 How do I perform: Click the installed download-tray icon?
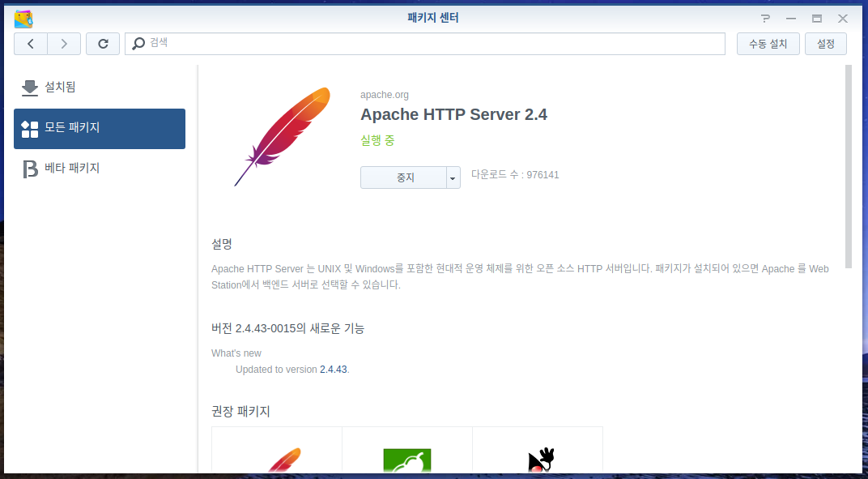(30, 88)
